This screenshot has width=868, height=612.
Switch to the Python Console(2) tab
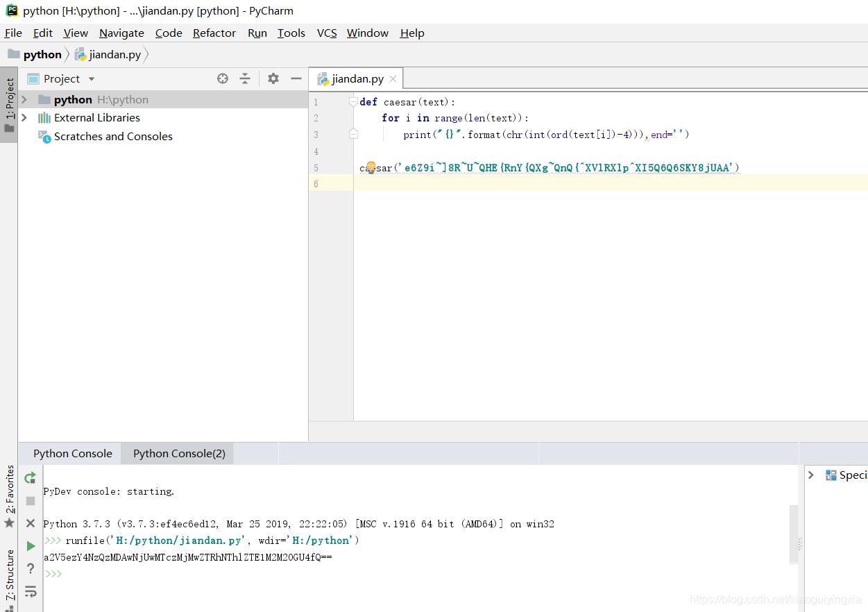pyautogui.click(x=179, y=453)
